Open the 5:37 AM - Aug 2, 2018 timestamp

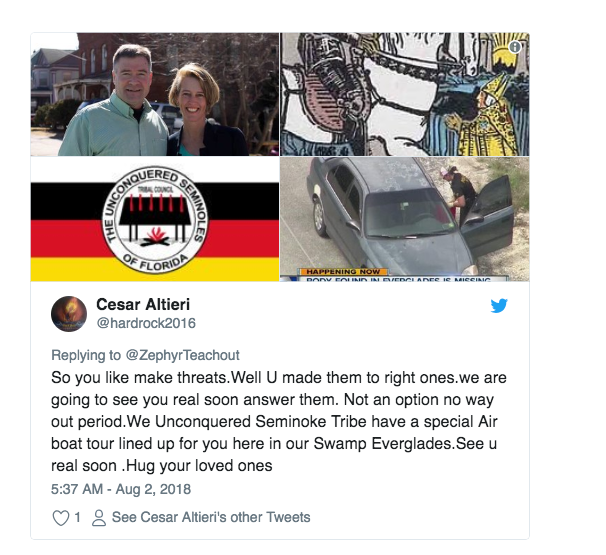[x=121, y=489]
